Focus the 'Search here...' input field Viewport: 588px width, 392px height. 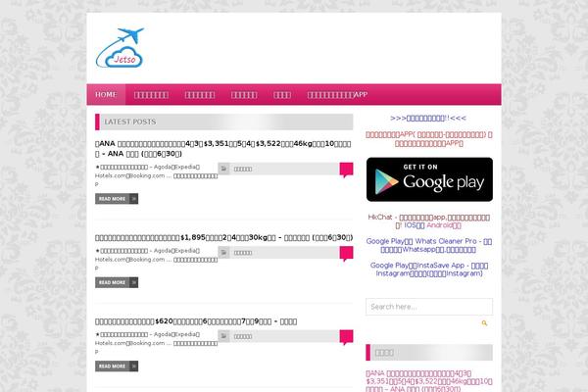coord(429,307)
